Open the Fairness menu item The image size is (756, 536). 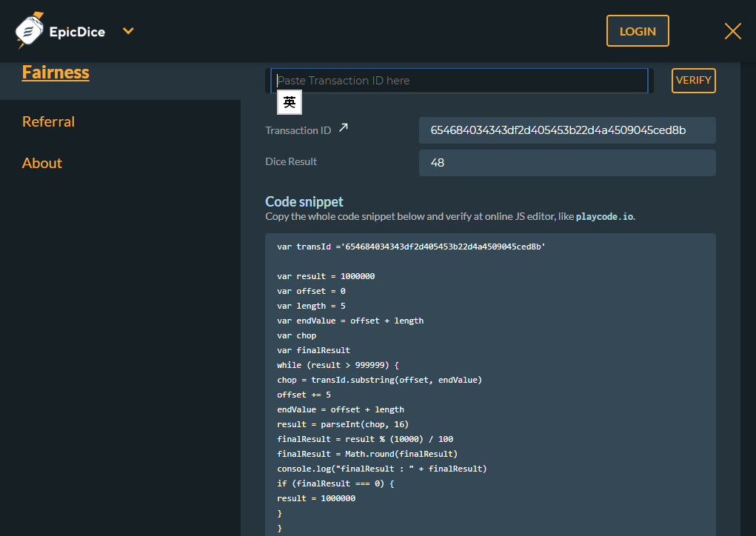(x=56, y=73)
